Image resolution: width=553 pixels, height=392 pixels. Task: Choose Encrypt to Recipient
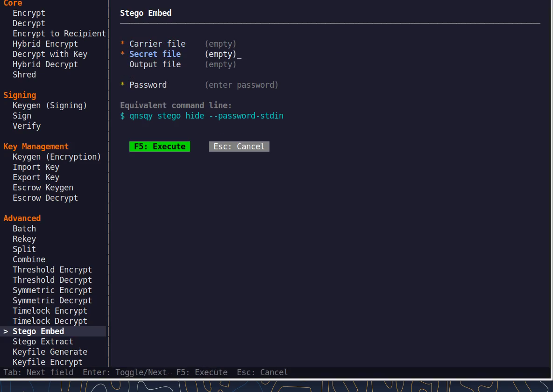point(59,34)
